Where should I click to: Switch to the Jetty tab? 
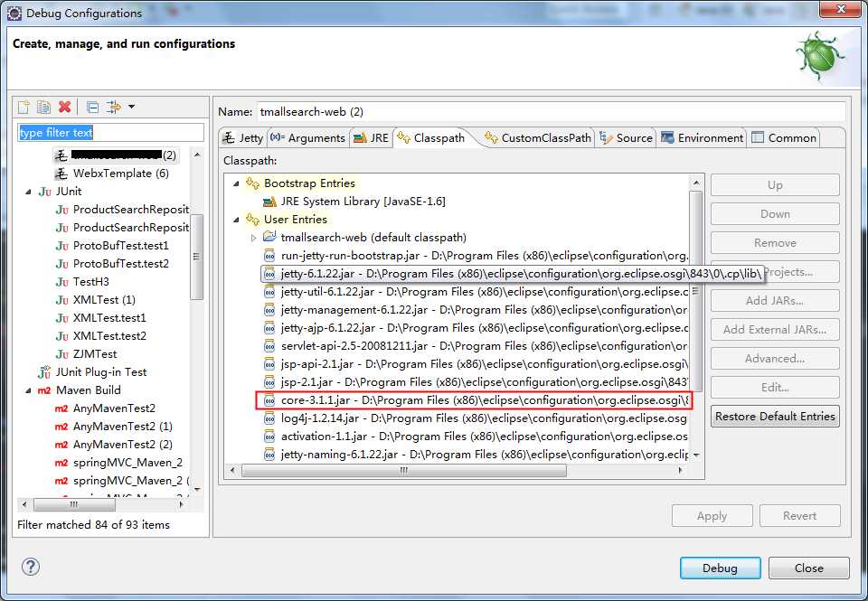coord(243,137)
